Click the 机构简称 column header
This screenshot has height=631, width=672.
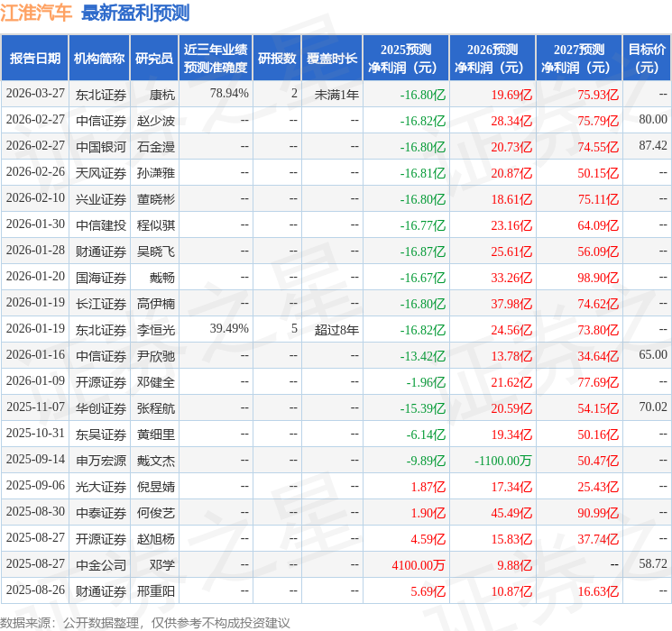99,58
